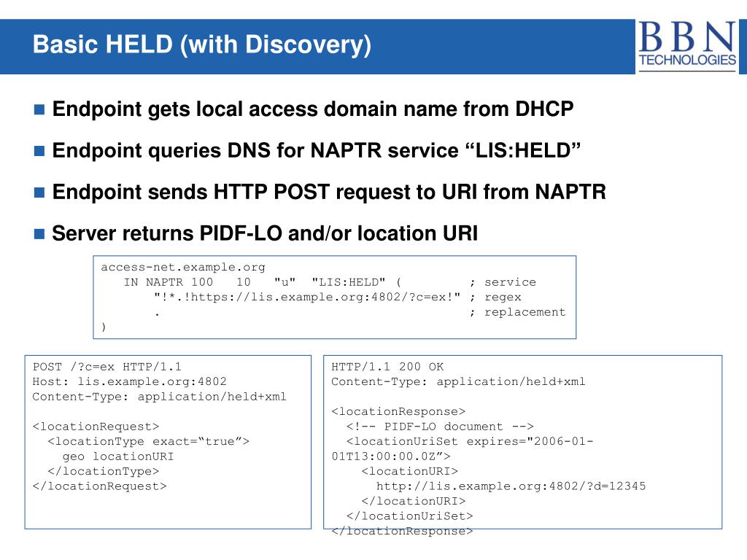Click the BBN Technologies logo
747x560 pixels.
(687, 46)
